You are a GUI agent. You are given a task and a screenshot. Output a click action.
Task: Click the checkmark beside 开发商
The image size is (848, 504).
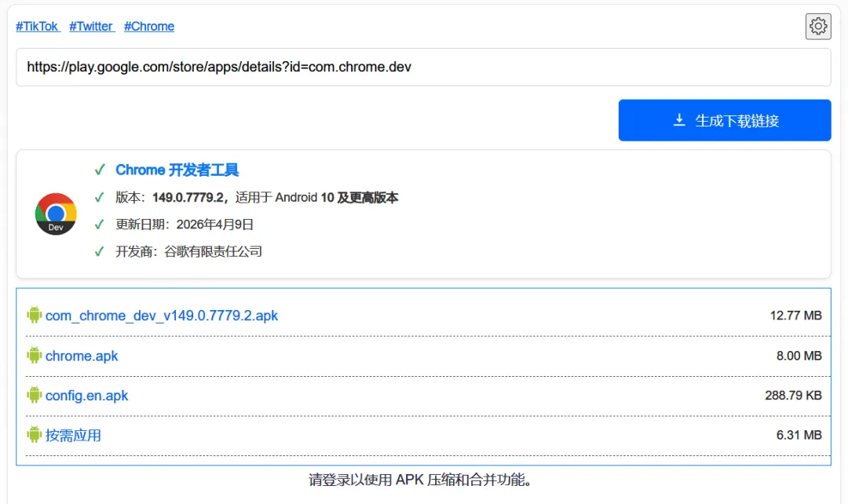coord(100,251)
